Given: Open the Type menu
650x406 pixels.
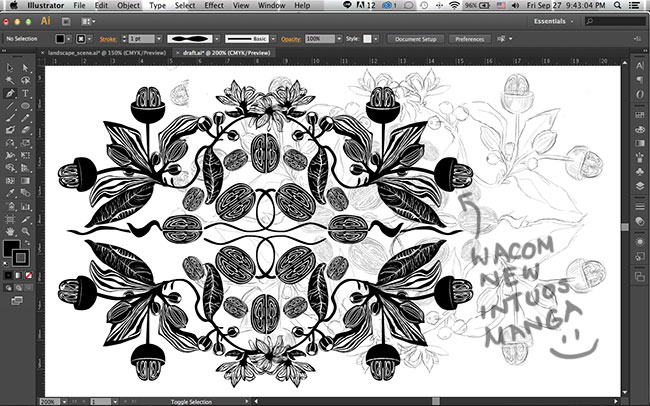Looking at the screenshot, I should pyautogui.click(x=157, y=5).
